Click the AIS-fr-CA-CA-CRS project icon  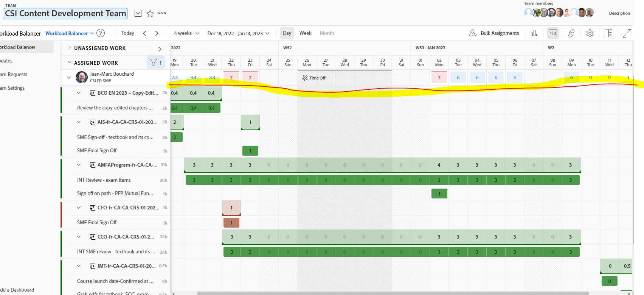tap(93, 122)
